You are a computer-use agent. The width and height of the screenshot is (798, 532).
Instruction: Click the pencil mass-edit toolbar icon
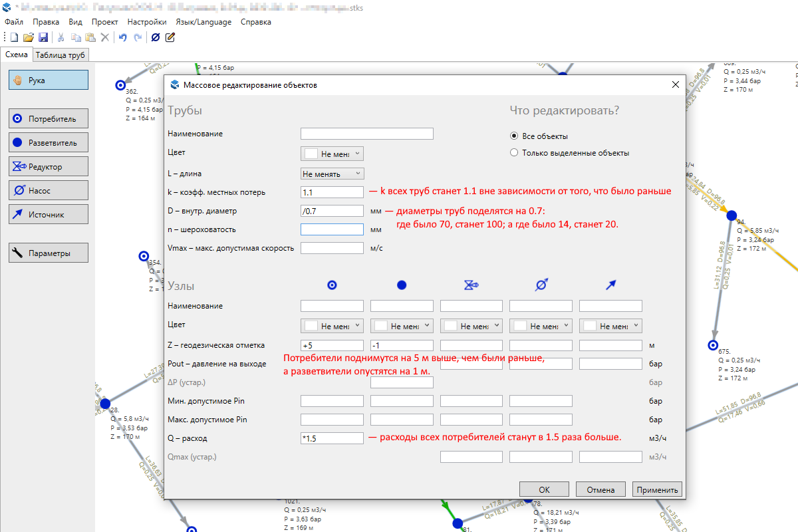tap(170, 37)
